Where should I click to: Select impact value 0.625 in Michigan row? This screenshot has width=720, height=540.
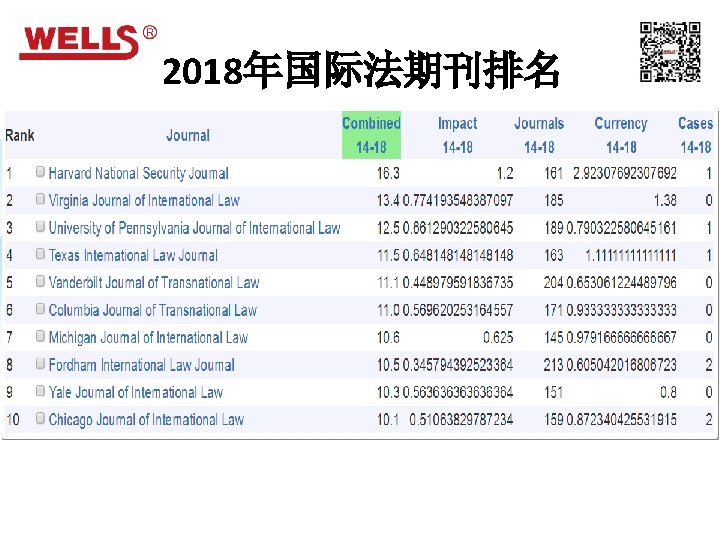[498, 338]
